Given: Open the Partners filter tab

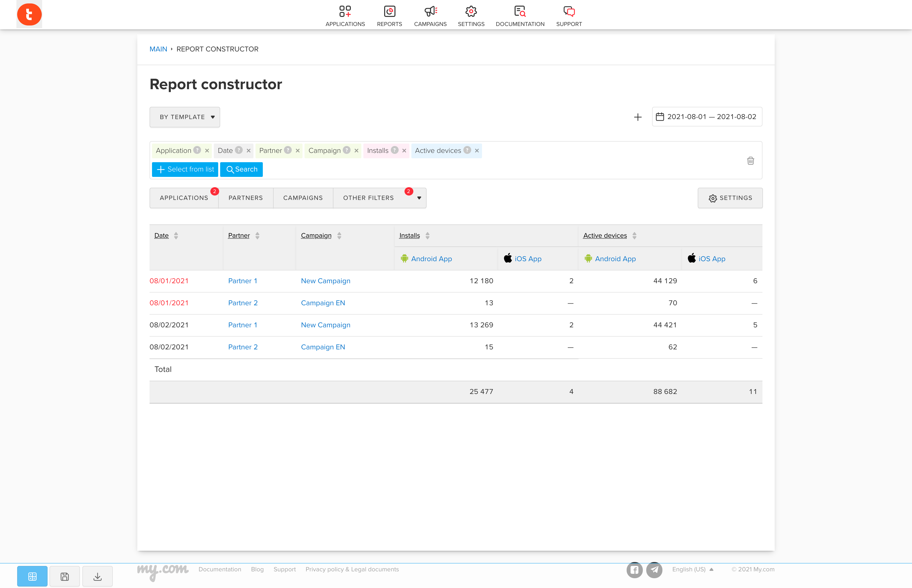Looking at the screenshot, I should tap(246, 198).
